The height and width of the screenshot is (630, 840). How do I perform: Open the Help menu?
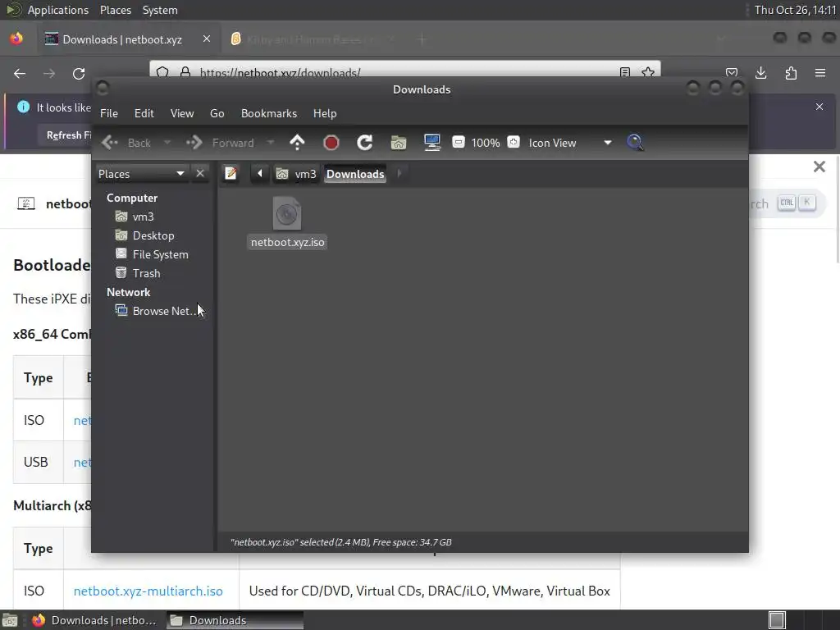tap(325, 113)
